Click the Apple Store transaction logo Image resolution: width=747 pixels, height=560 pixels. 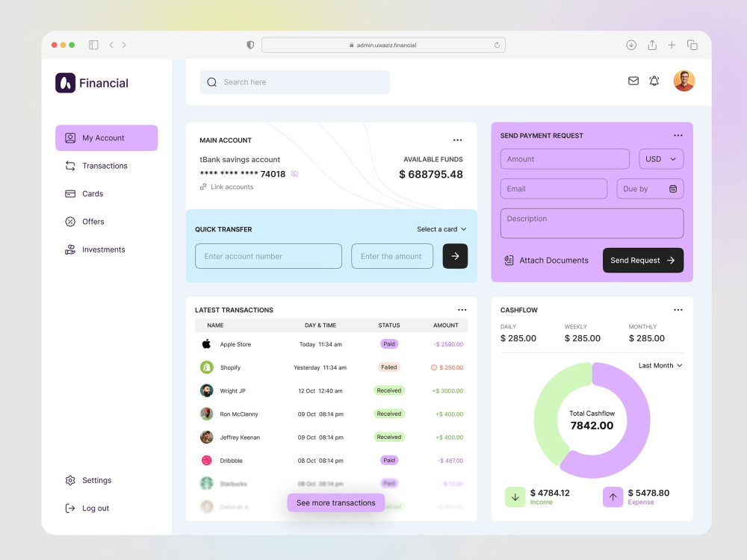tap(206, 343)
